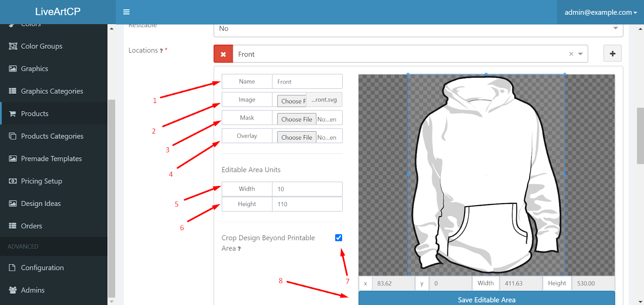Viewport: 644px width, 305px height.
Task: Click the ADVANCED section label
Action: (x=23, y=247)
